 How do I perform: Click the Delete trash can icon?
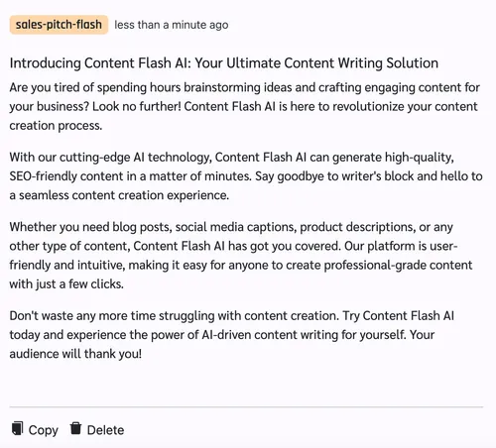[x=75, y=428]
